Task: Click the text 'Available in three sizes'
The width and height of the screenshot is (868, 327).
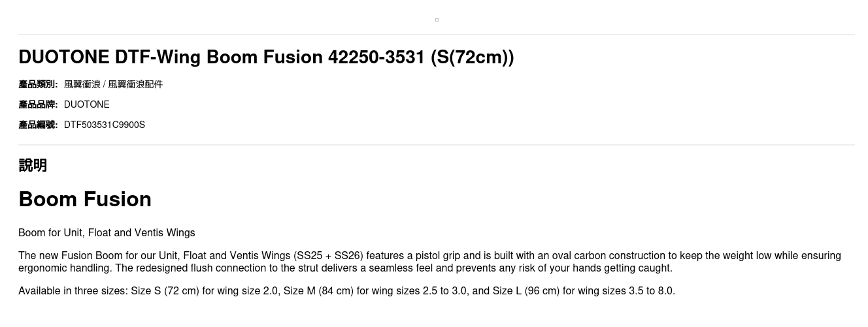Action: coord(72,291)
